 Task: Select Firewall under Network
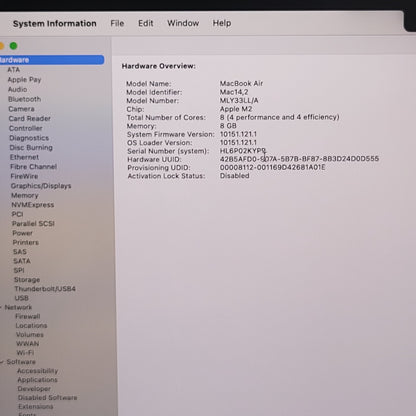click(x=27, y=316)
